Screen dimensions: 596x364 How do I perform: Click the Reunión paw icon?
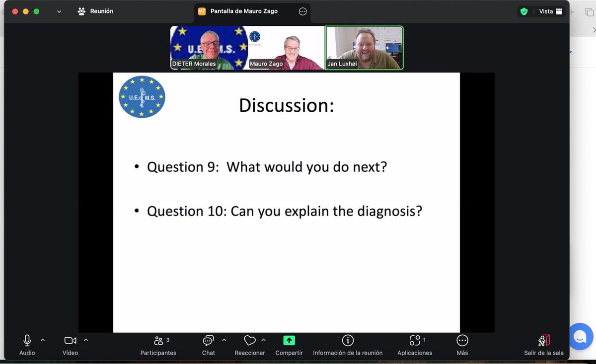tap(82, 11)
